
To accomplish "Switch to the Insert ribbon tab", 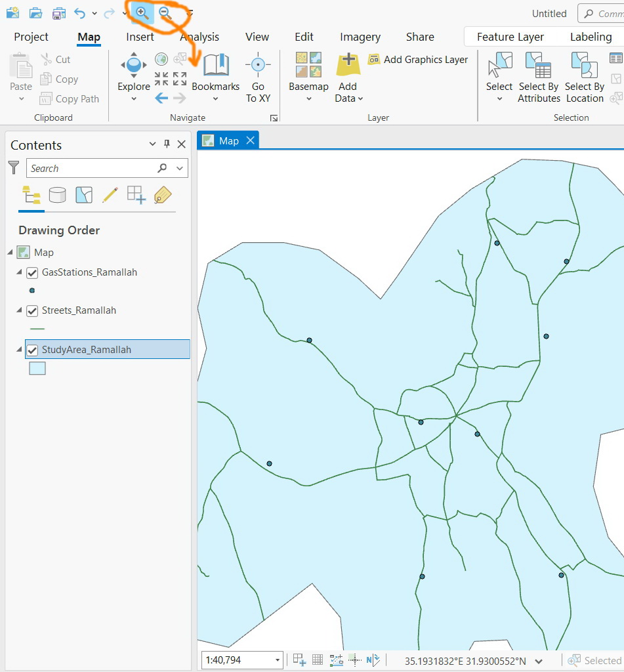I will point(140,37).
